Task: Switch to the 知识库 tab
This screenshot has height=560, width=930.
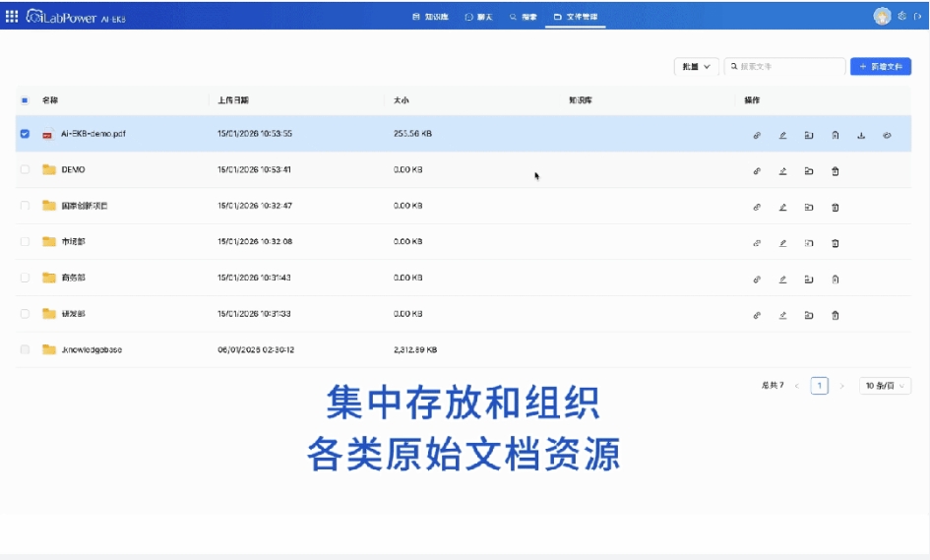Action: (431, 17)
